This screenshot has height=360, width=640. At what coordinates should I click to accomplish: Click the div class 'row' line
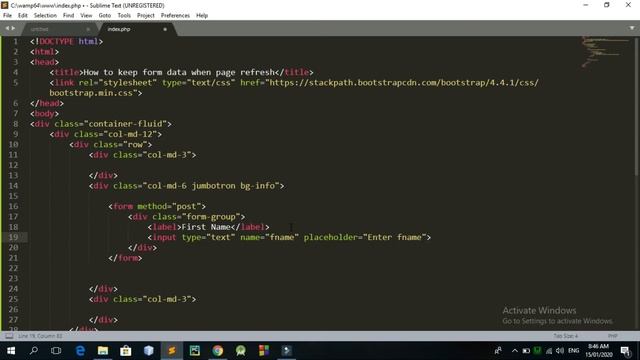111,144
